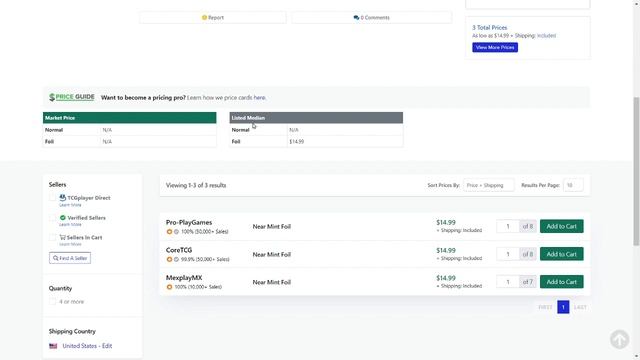Open the 3 Total Prices link

[489, 27]
